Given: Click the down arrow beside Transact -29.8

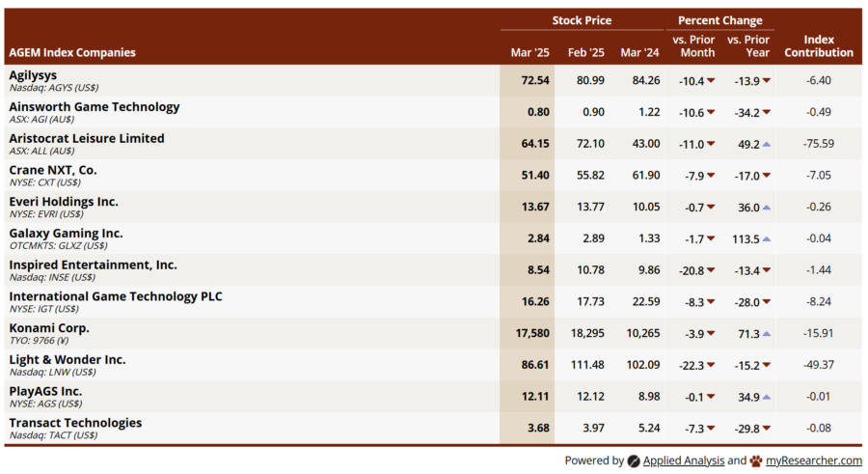Looking at the screenshot, I should [766, 429].
